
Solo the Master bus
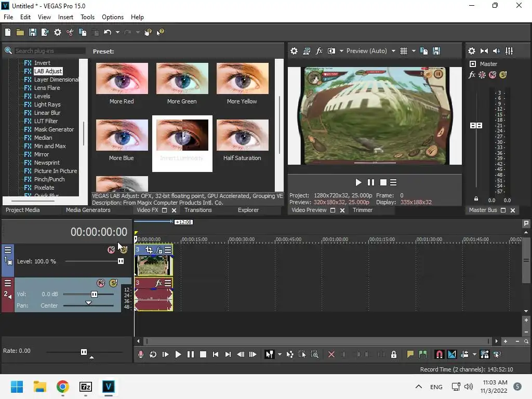tap(503, 75)
